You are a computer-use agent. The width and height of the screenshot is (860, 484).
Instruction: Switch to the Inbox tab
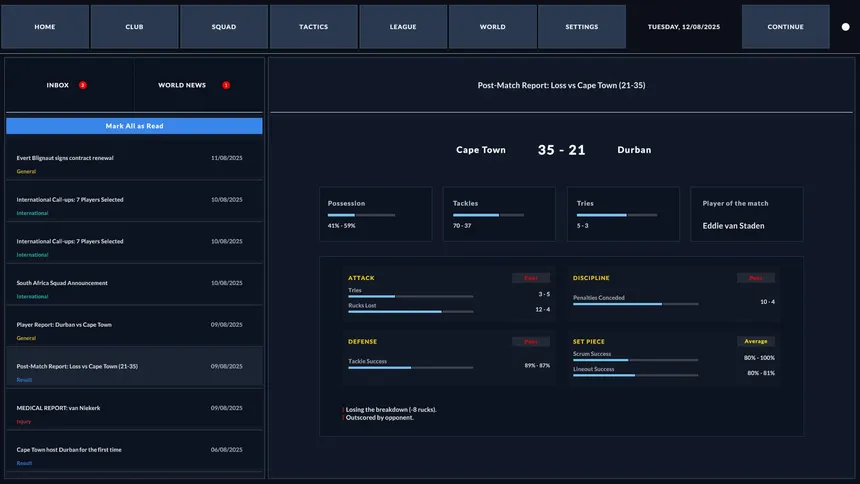[70, 85]
